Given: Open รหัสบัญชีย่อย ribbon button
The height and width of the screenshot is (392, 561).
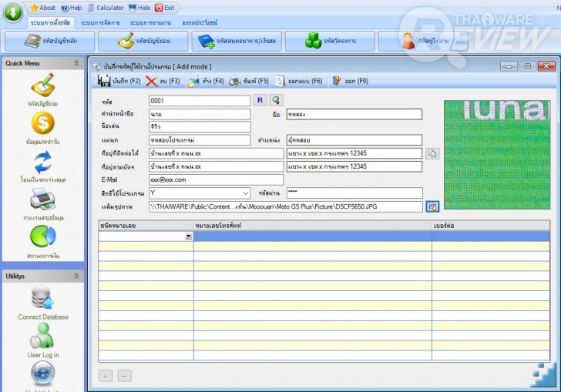Looking at the screenshot, I should [x=143, y=41].
